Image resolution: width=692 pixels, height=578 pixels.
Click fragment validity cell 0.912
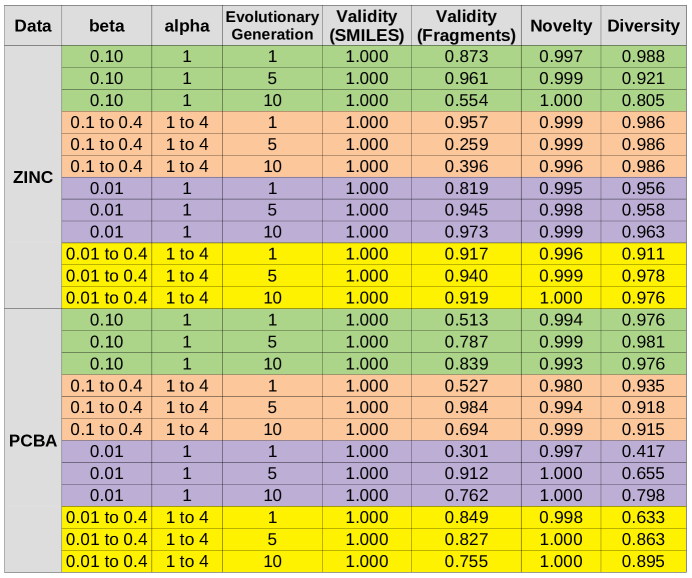point(466,473)
